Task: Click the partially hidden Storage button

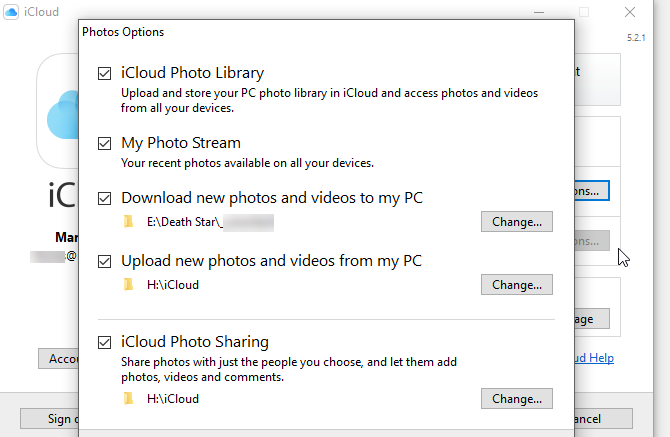Action: click(x=592, y=319)
